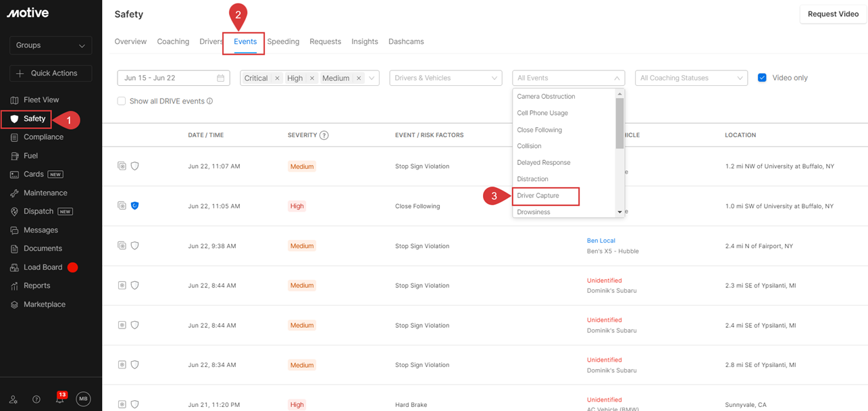Open Ben Local driver link
This screenshot has width=868, height=411.
601,241
